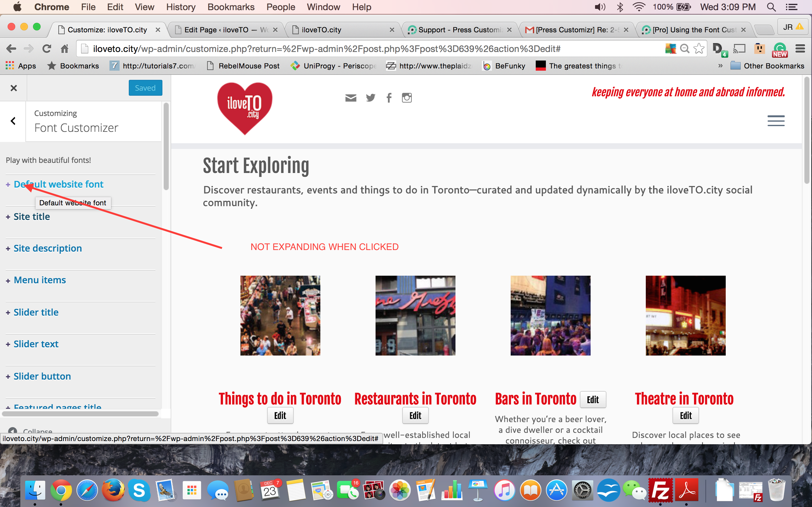Expand the Slider button section

click(42, 376)
